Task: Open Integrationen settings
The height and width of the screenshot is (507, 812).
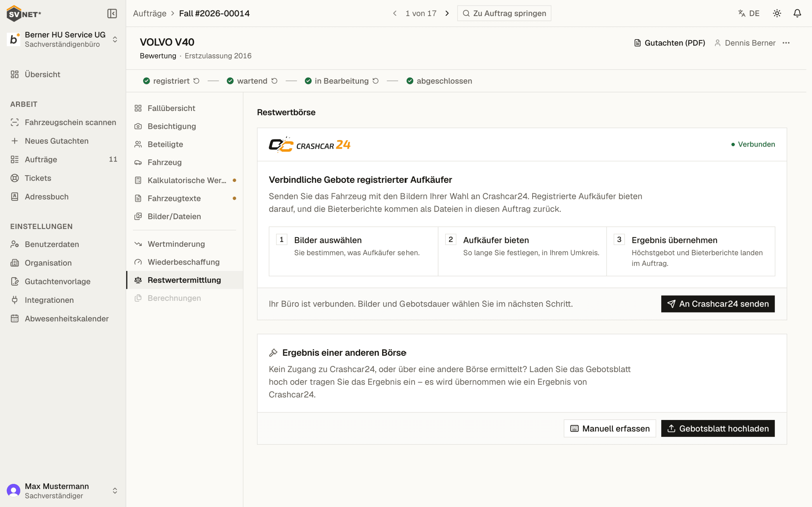Action: click(x=63, y=300)
